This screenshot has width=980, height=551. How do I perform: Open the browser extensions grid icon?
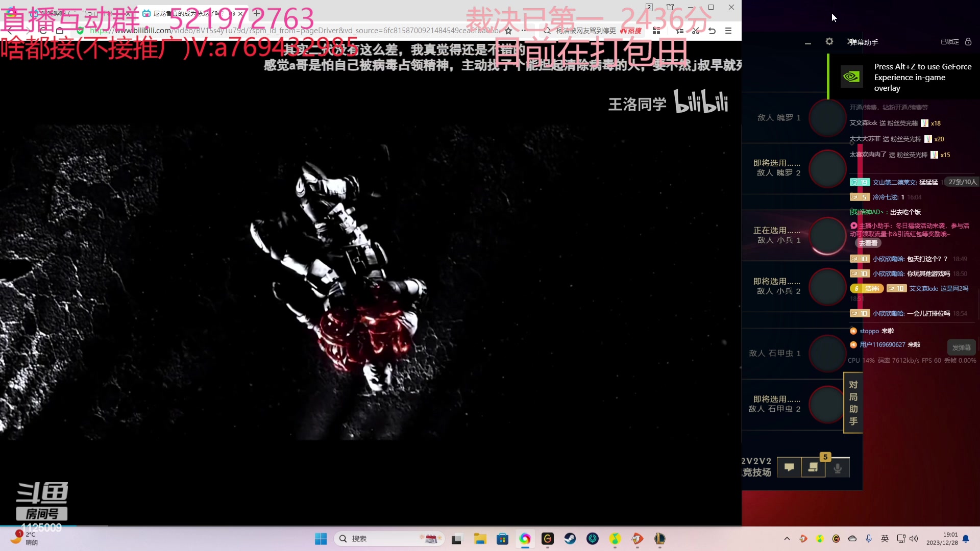[x=656, y=31]
